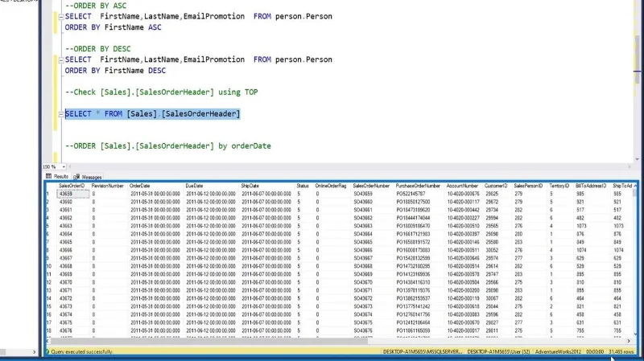Select row 10 header in the results grid

(x=51, y=266)
